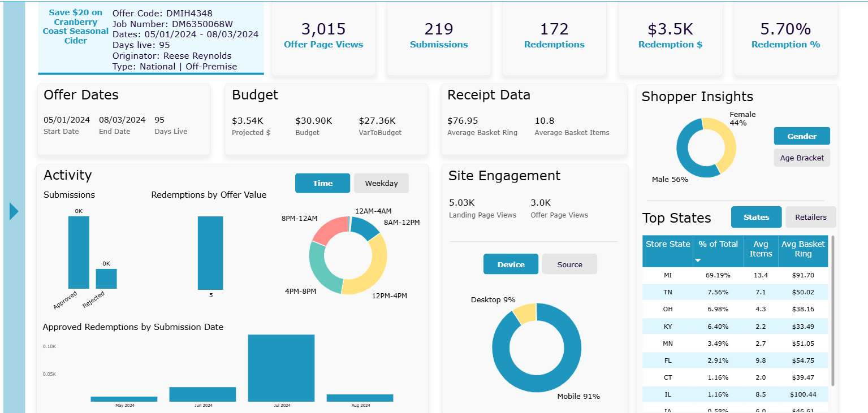The width and height of the screenshot is (868, 413).
Task: Click the FL state cell
Action: click(668, 360)
